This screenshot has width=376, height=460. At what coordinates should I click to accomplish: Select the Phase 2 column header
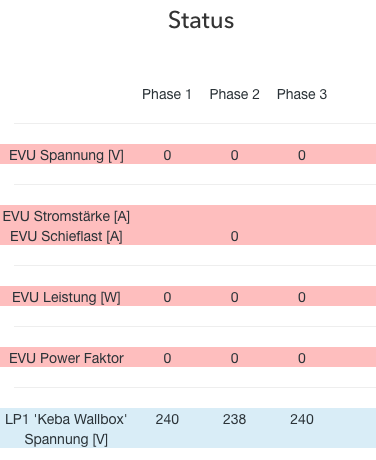click(234, 94)
